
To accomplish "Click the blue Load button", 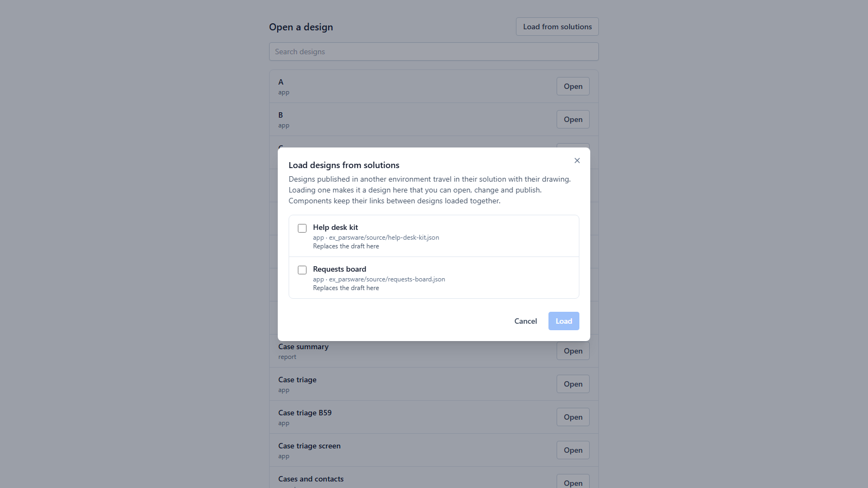I will coord(564,321).
